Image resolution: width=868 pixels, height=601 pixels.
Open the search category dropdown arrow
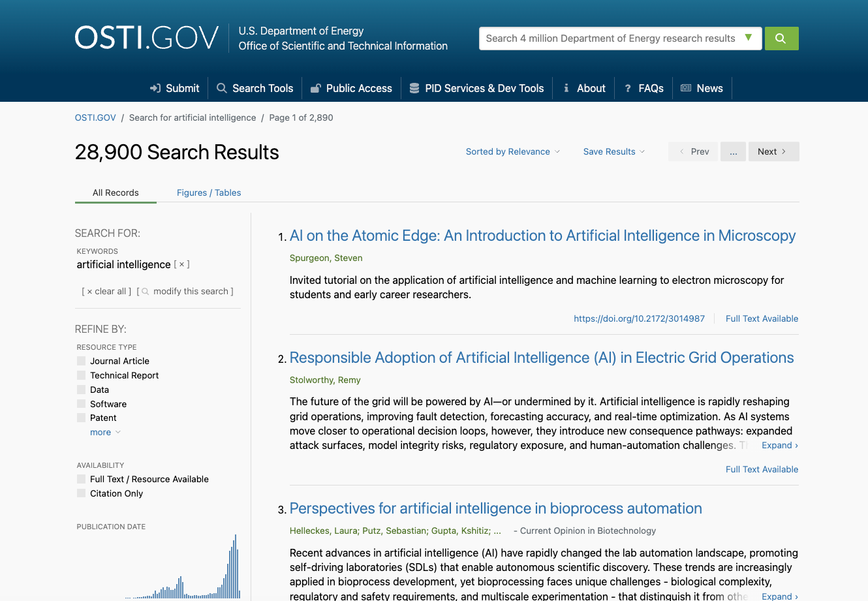[749, 38]
